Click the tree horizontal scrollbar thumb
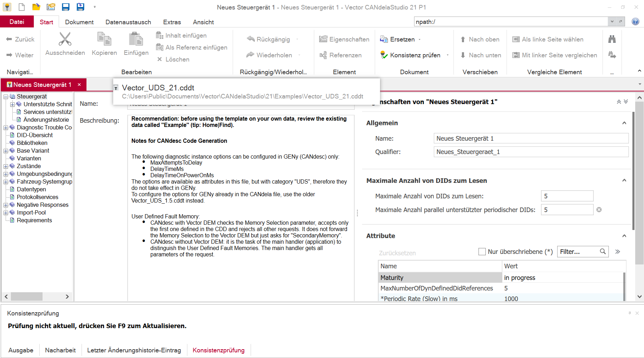This screenshot has height=358, width=644. 27,296
